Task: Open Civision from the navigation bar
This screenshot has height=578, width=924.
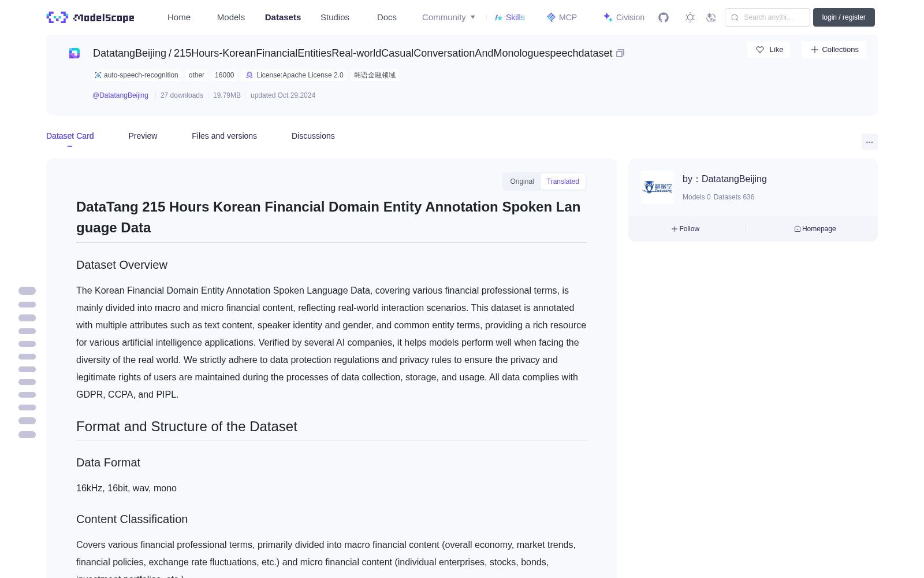Action: 624,17
